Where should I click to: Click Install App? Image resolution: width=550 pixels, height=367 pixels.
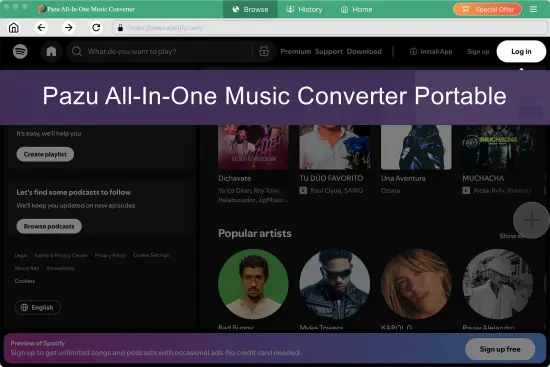[x=431, y=51]
